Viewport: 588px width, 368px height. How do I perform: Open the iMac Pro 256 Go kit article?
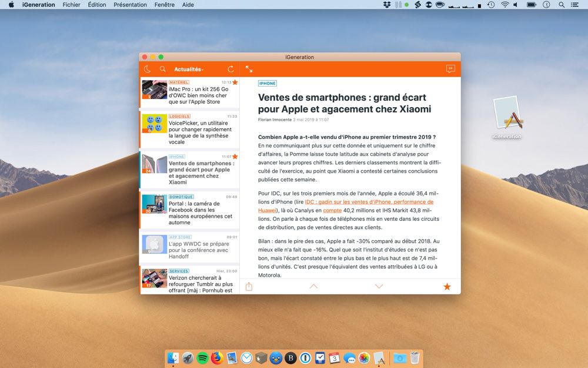click(189, 93)
